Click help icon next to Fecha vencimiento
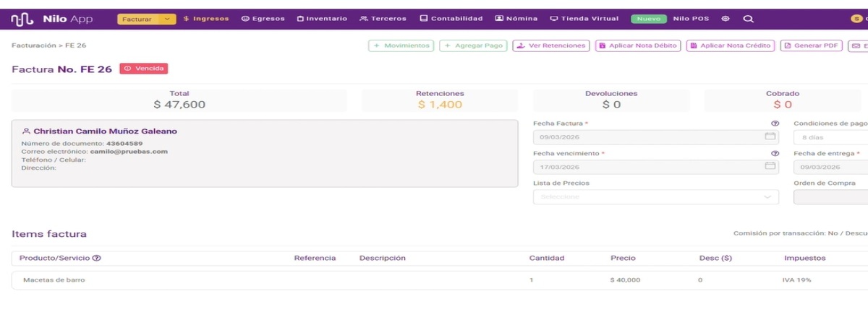Screen dimensions: 868x312 pos(775,154)
